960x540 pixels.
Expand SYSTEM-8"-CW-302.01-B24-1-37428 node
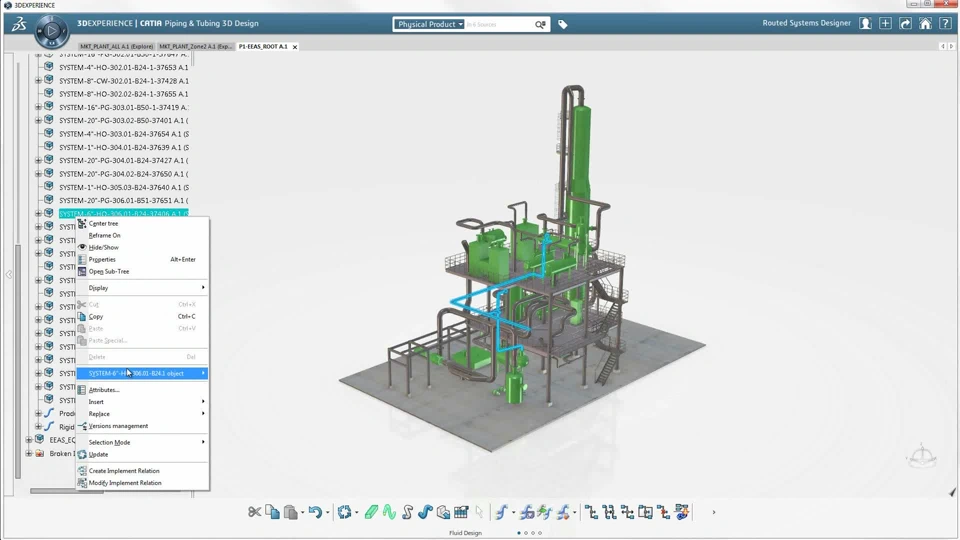38,81
